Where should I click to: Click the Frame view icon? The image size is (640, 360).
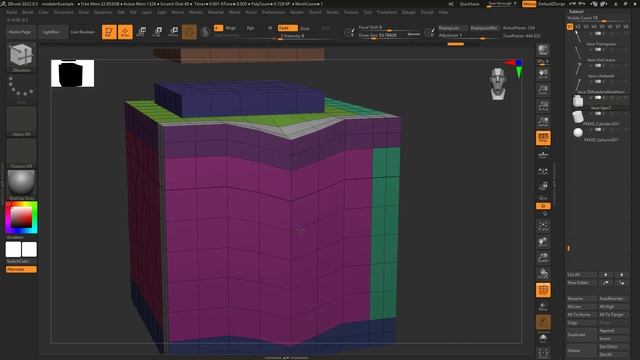point(543,226)
